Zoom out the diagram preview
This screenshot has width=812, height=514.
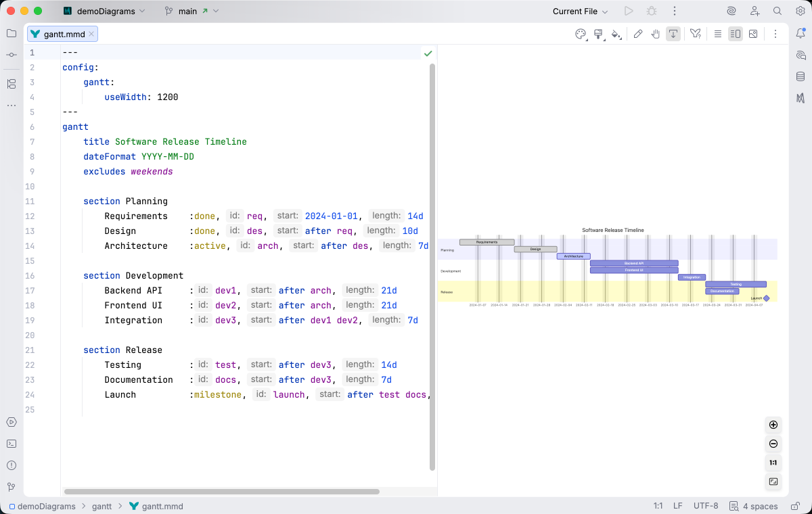[773, 444]
